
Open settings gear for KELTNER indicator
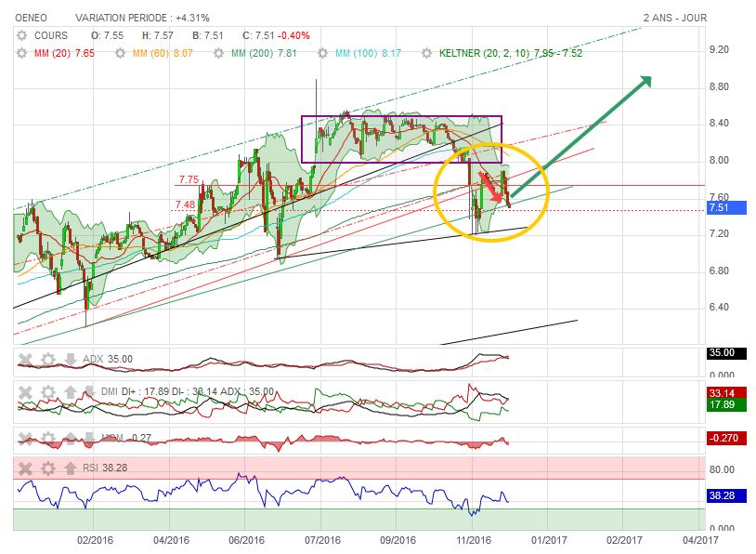426,53
